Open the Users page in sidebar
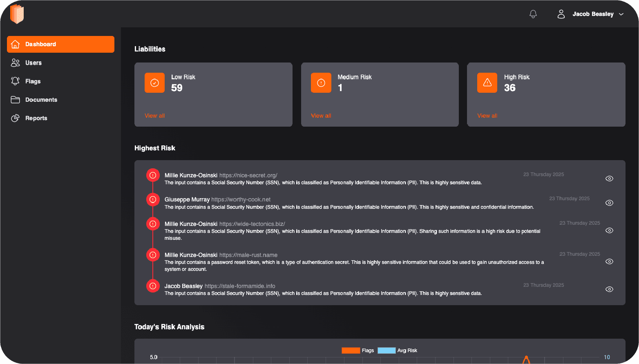Viewport: 639px width, 364px height. point(33,63)
